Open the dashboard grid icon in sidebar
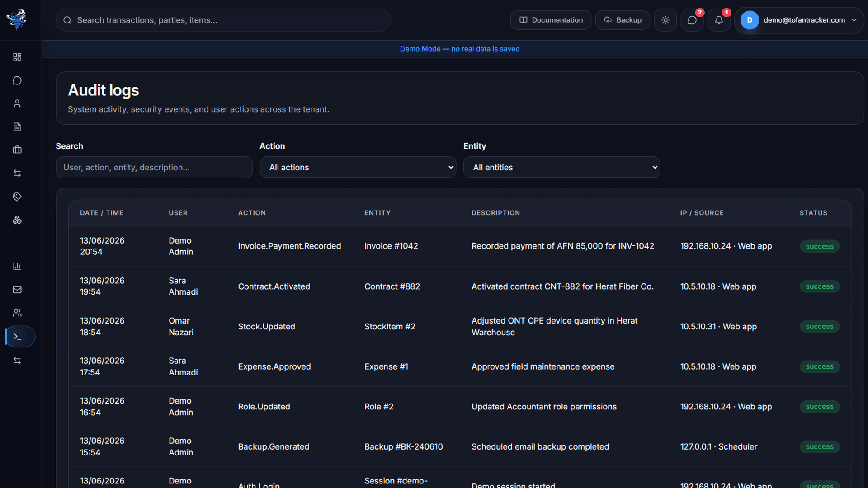This screenshot has width=868, height=488. pyautogui.click(x=17, y=57)
